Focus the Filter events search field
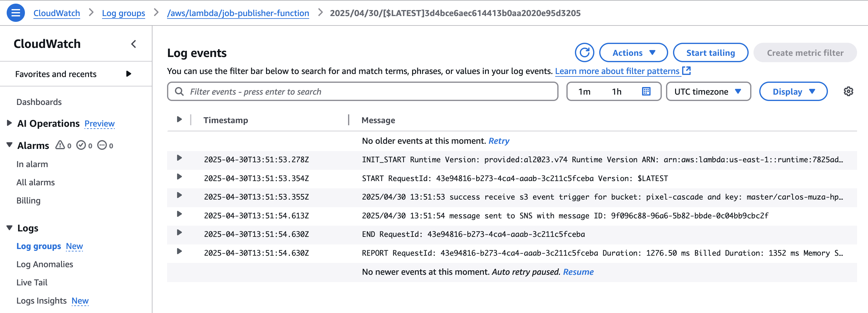 tap(363, 91)
